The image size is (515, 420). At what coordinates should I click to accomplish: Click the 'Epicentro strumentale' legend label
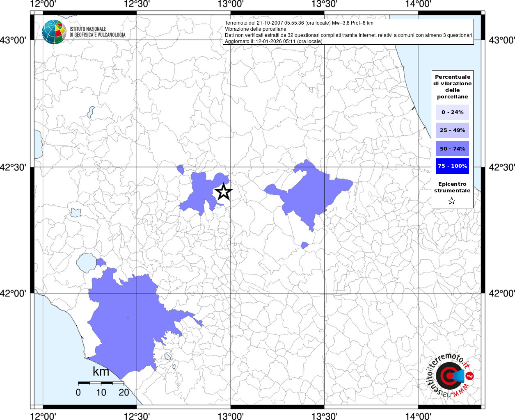point(452,187)
